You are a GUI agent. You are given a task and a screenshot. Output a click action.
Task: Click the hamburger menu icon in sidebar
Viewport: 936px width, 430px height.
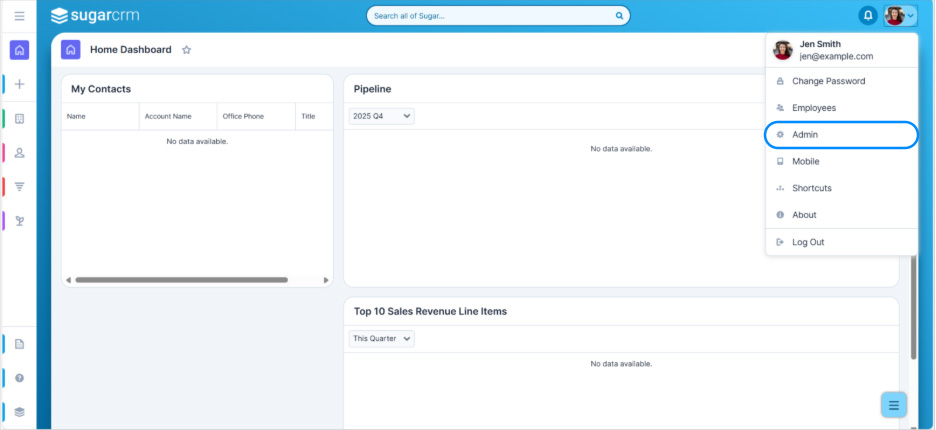coord(19,16)
